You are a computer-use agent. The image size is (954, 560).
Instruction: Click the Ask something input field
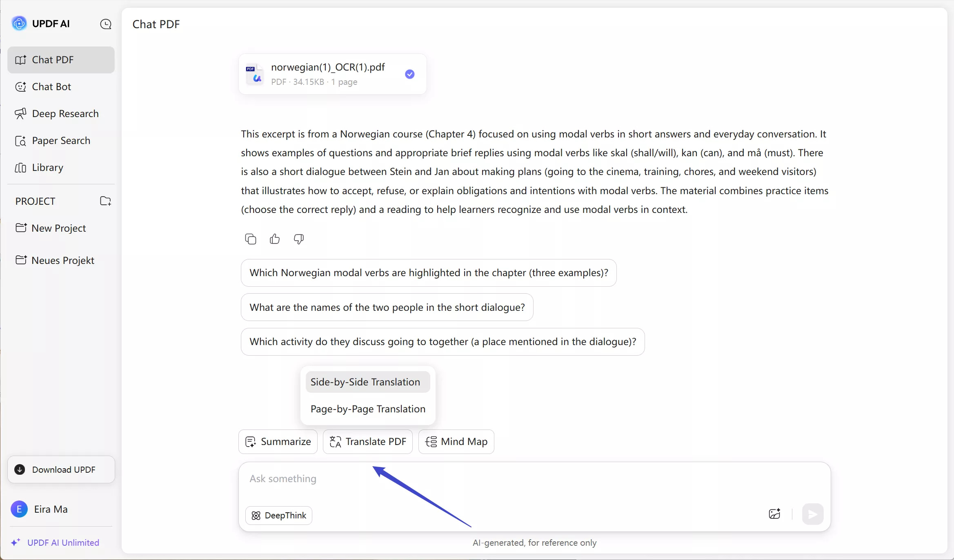point(408,479)
